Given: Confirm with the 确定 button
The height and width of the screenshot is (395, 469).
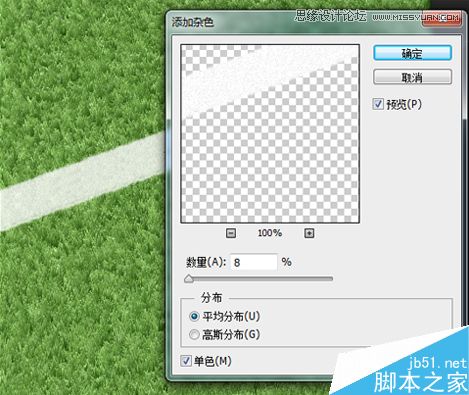Looking at the screenshot, I should 412,53.
